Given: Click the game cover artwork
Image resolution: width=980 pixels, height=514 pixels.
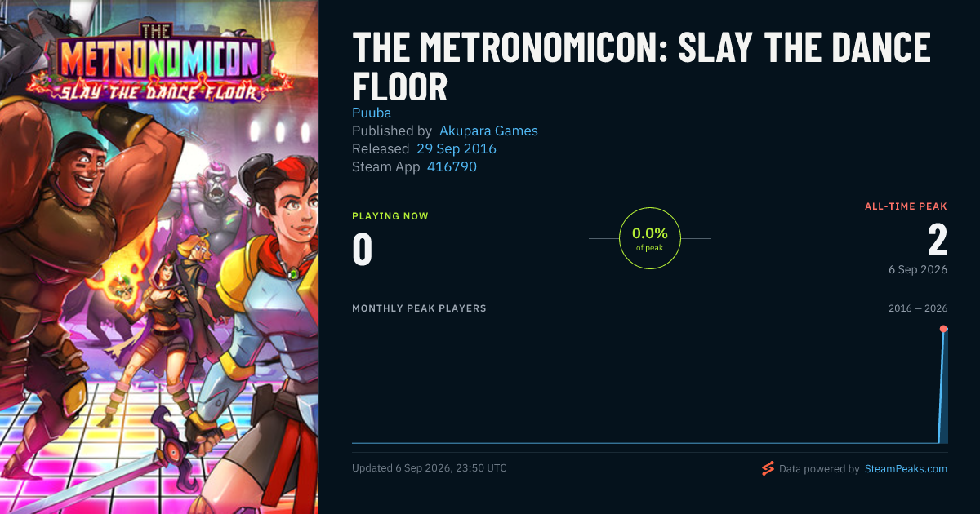Looking at the screenshot, I should pyautogui.click(x=159, y=257).
